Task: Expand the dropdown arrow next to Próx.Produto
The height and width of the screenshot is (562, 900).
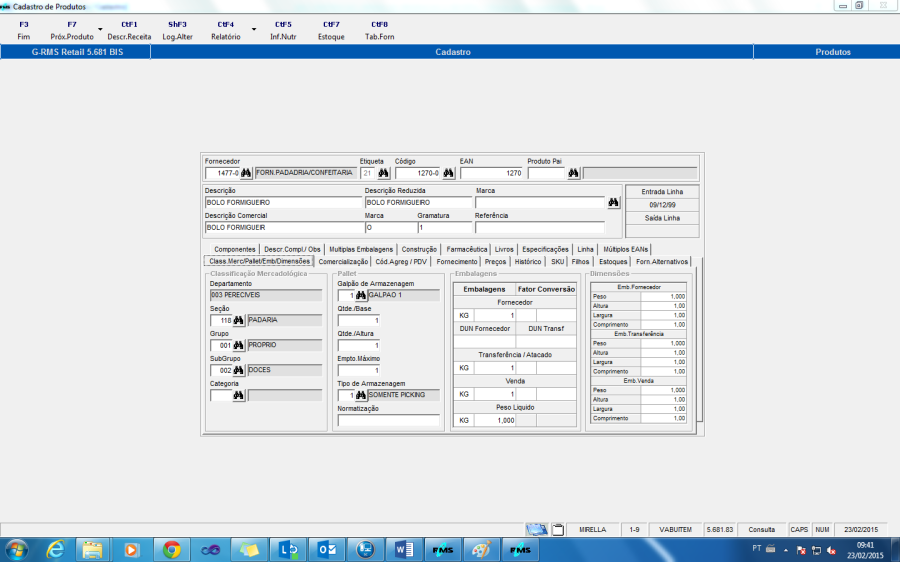Action: 100,29
